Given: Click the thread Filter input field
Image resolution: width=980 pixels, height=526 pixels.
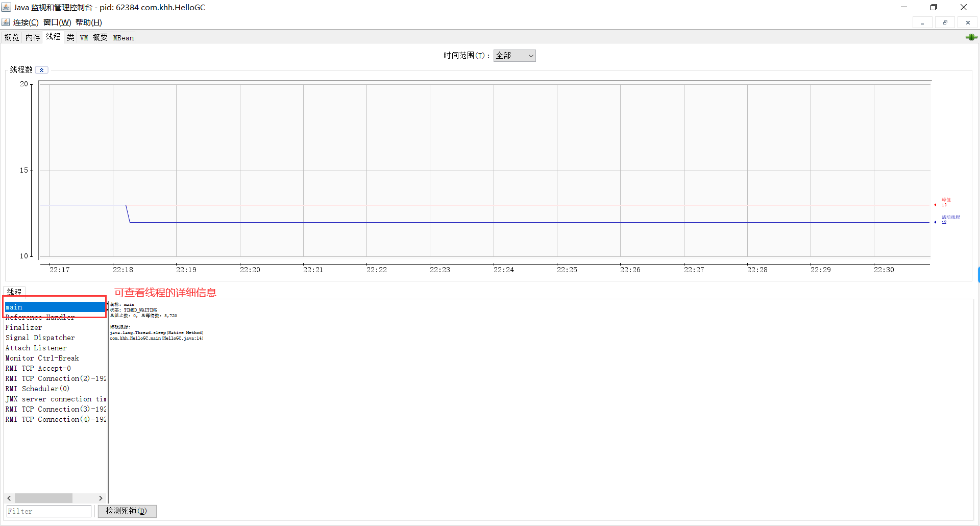Looking at the screenshot, I should click(48, 511).
